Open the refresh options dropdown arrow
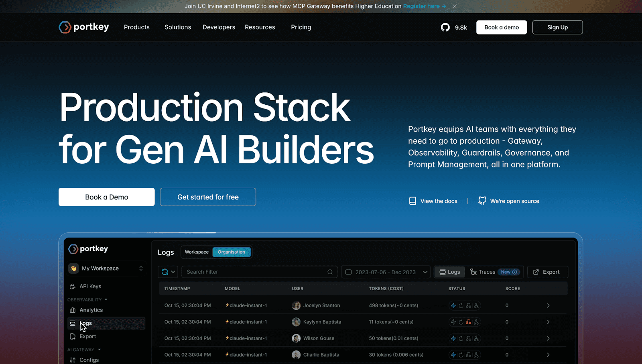Viewport: 642px width, 364px height. pos(173,272)
